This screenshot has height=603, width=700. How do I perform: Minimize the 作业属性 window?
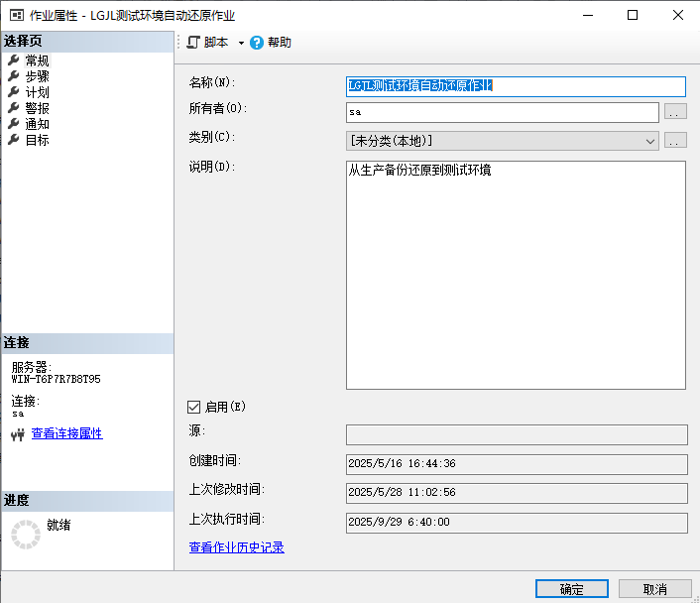[x=588, y=15]
